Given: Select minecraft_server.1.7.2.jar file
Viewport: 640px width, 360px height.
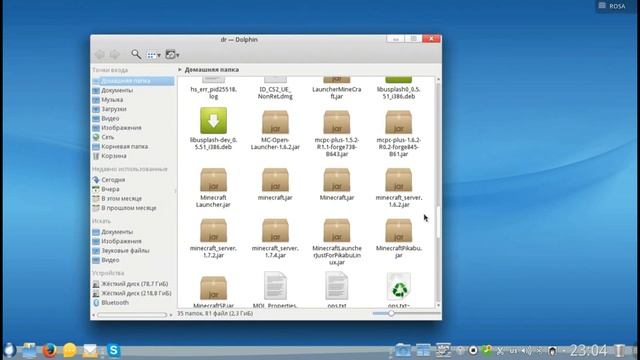Looking at the screenshot, I should click(x=213, y=238).
